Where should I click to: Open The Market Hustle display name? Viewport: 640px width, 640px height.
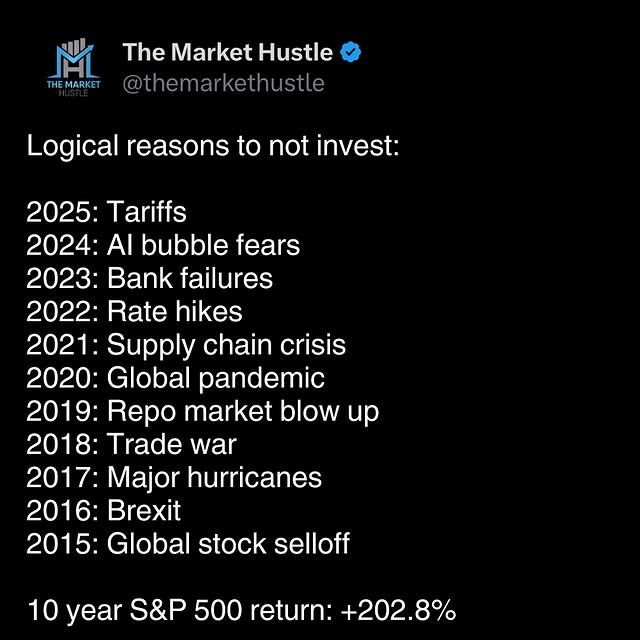[229, 52]
